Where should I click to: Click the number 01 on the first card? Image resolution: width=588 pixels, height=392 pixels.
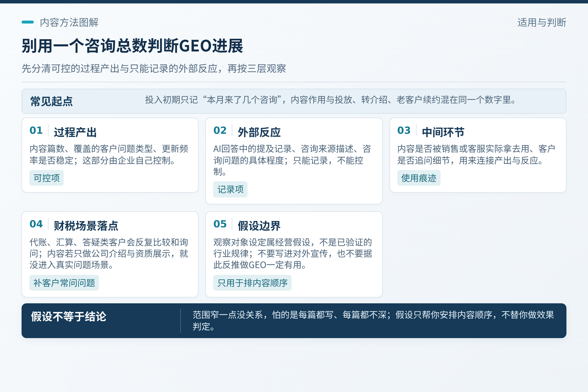point(36,130)
